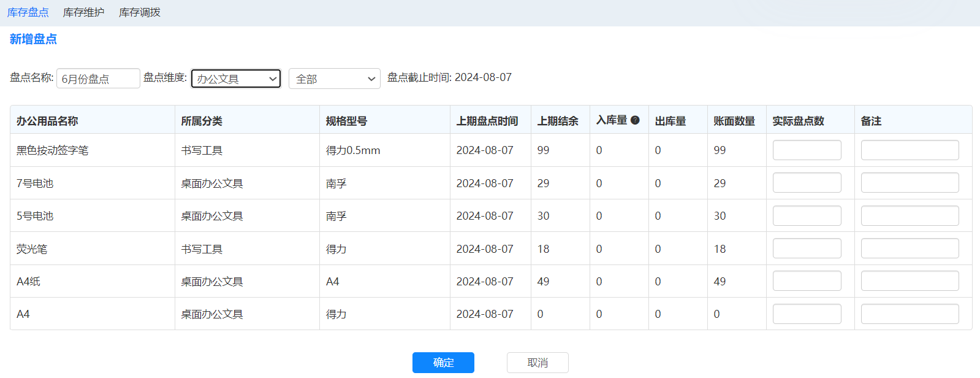The height and width of the screenshot is (378, 980).
Task: Click the 账面数量 column header
Action: point(734,121)
